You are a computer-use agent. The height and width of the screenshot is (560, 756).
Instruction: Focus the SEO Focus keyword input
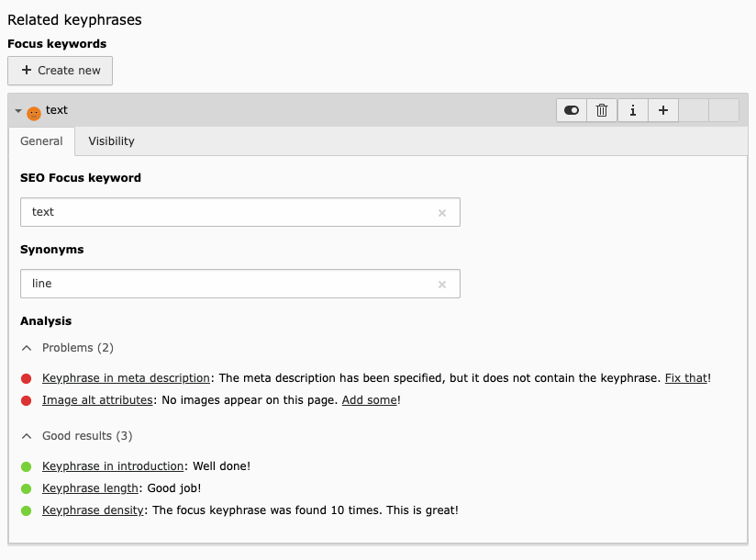[x=229, y=212]
